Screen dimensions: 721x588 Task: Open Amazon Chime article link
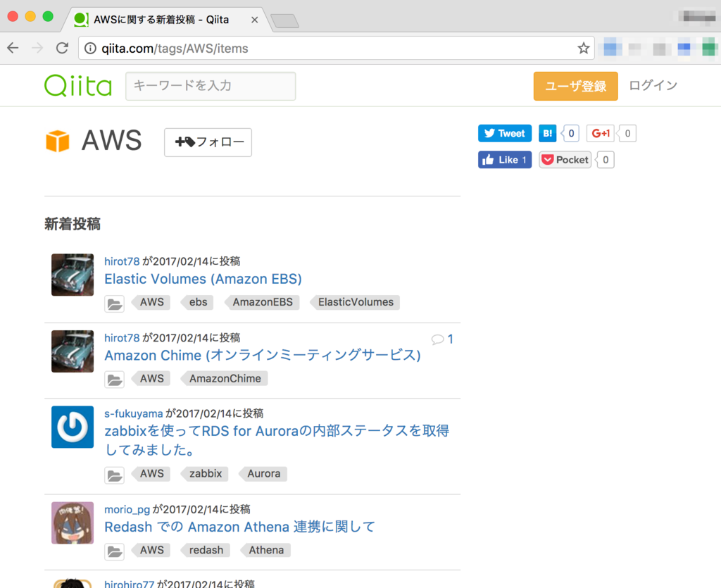(x=263, y=356)
